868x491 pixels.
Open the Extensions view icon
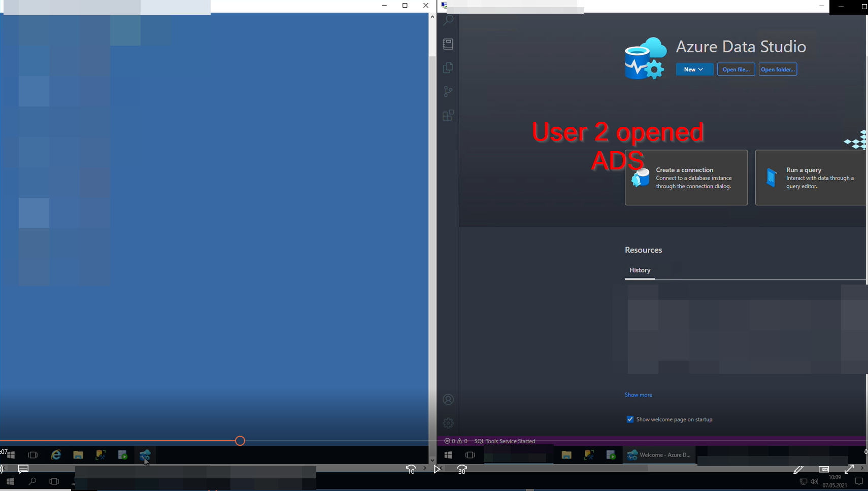pyautogui.click(x=448, y=115)
